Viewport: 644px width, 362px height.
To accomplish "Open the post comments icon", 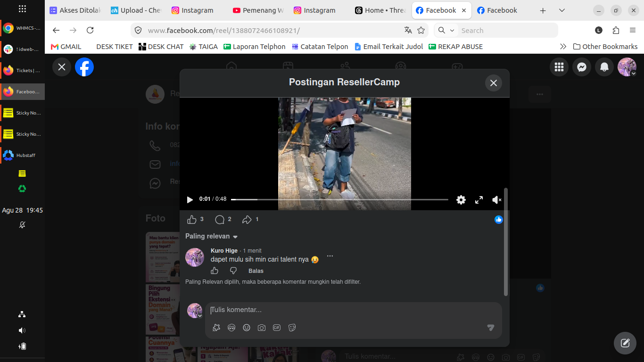I will tap(219, 220).
